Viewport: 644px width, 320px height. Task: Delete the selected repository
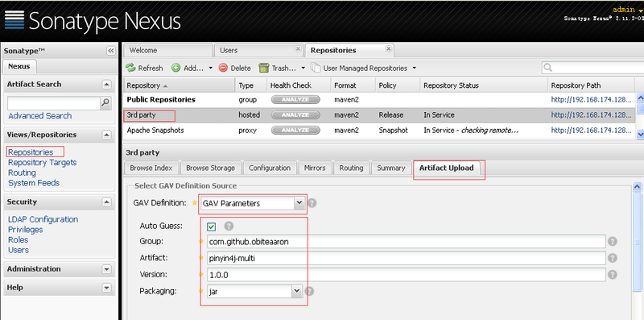(234, 69)
